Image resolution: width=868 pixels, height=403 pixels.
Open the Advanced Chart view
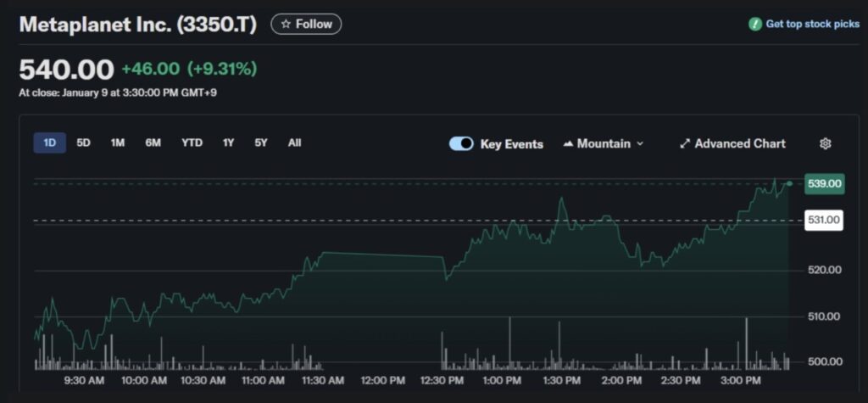[x=739, y=143]
